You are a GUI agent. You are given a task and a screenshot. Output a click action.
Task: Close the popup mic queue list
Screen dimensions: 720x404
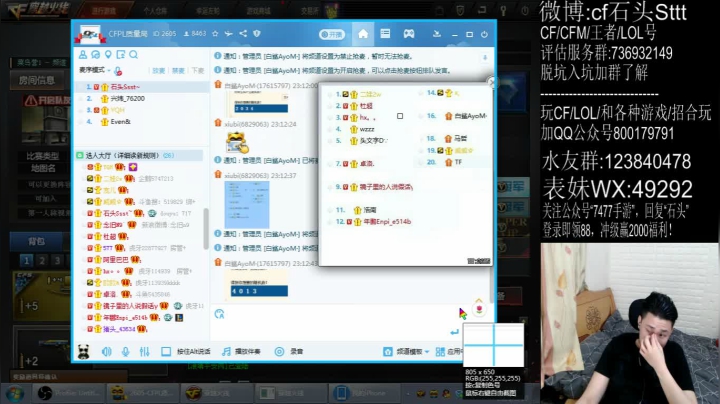(491, 82)
